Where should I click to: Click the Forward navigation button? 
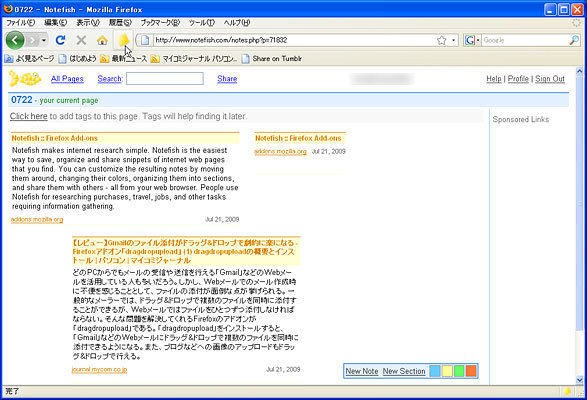pyautogui.click(x=33, y=40)
